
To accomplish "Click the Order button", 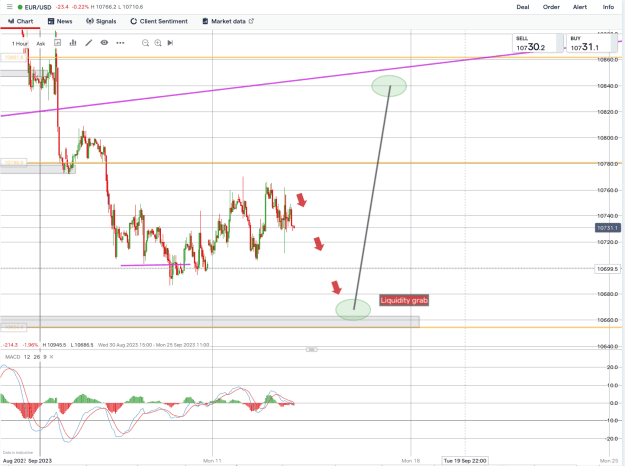I will (x=551, y=7).
